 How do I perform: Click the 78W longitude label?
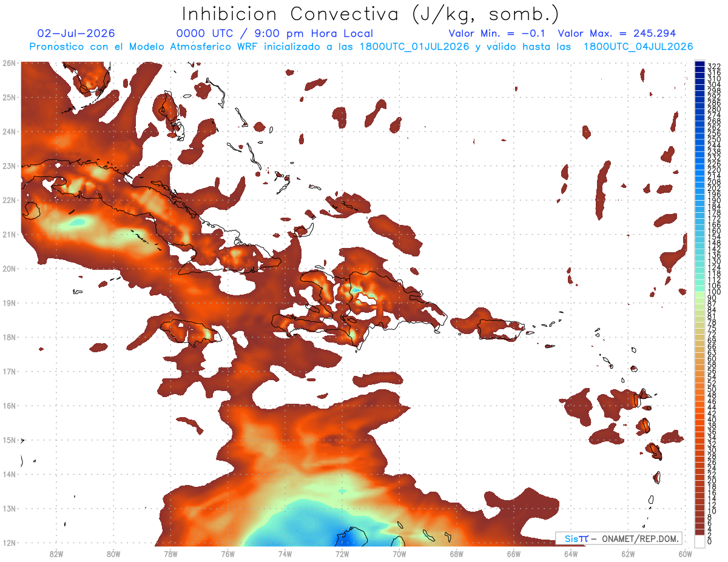pyautogui.click(x=170, y=554)
